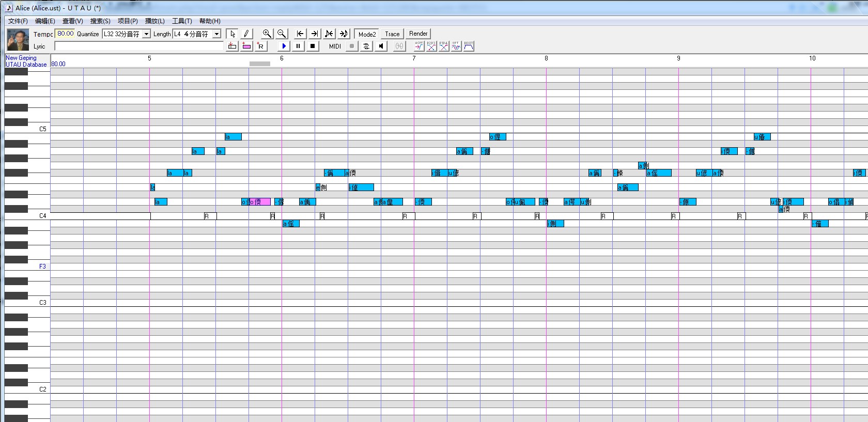The height and width of the screenshot is (422, 868).
Task: Click the insert rest R icon
Action: point(260,46)
